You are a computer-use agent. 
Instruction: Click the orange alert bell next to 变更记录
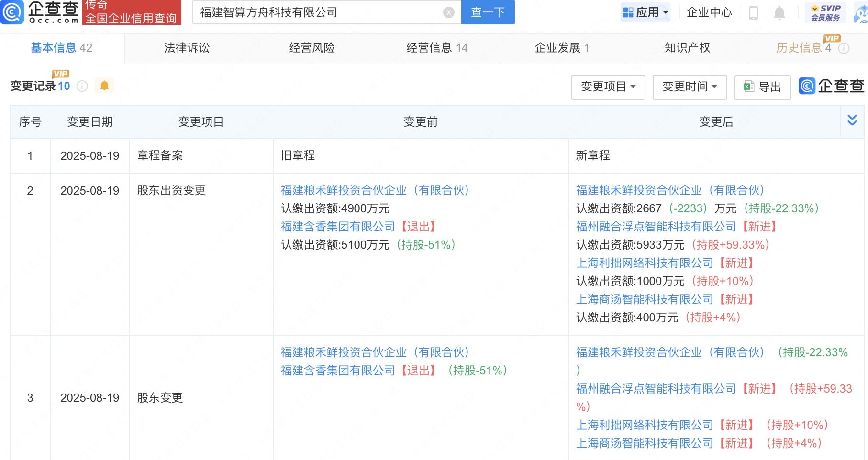[104, 86]
